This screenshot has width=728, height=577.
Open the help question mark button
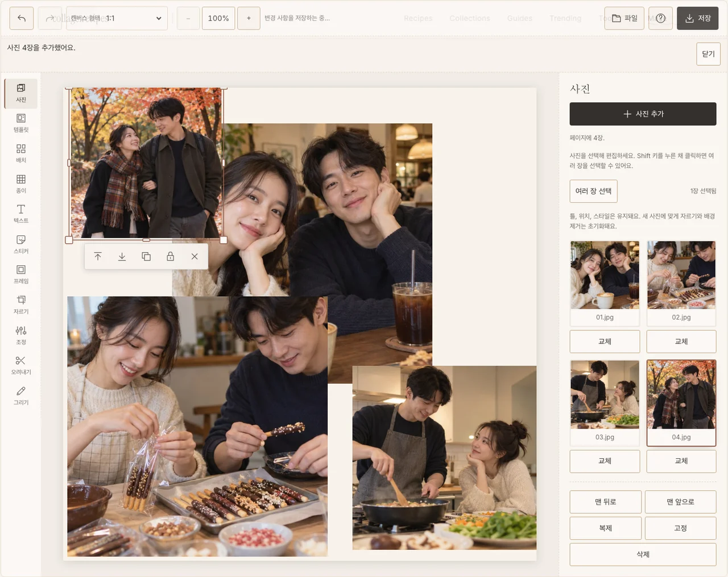click(660, 18)
